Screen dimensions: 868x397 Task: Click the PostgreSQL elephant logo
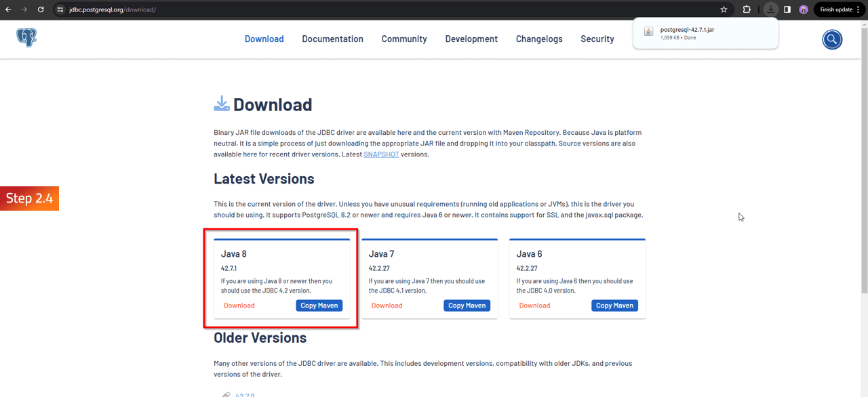coord(26,38)
